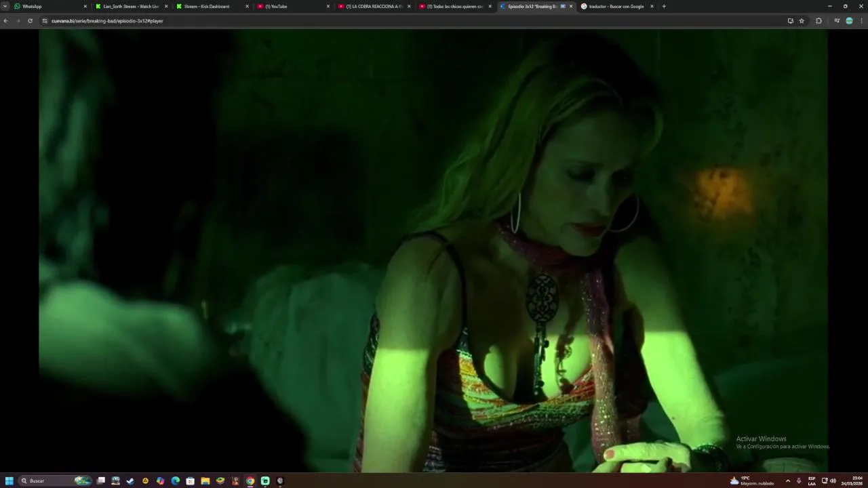Open network settings tray icon
The width and height of the screenshot is (868, 488).
pos(825,481)
